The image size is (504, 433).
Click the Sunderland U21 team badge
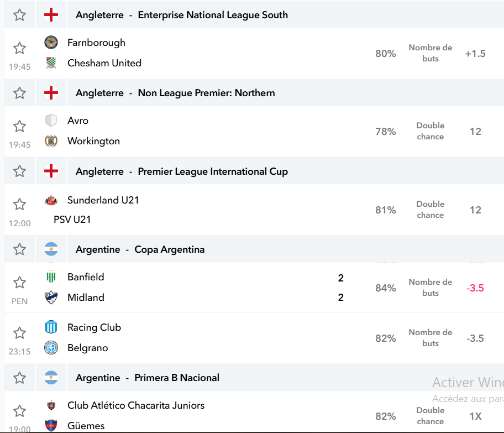pos(51,200)
